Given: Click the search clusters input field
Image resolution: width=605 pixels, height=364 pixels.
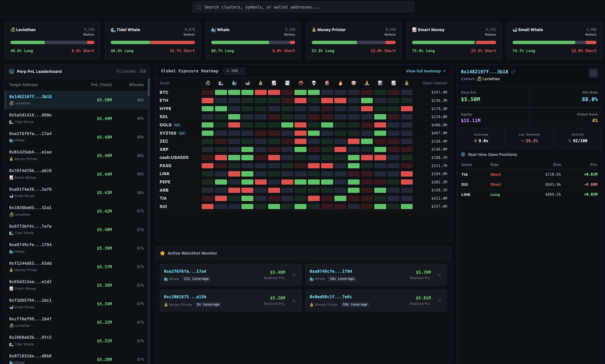Looking at the screenshot, I should coord(303,7).
